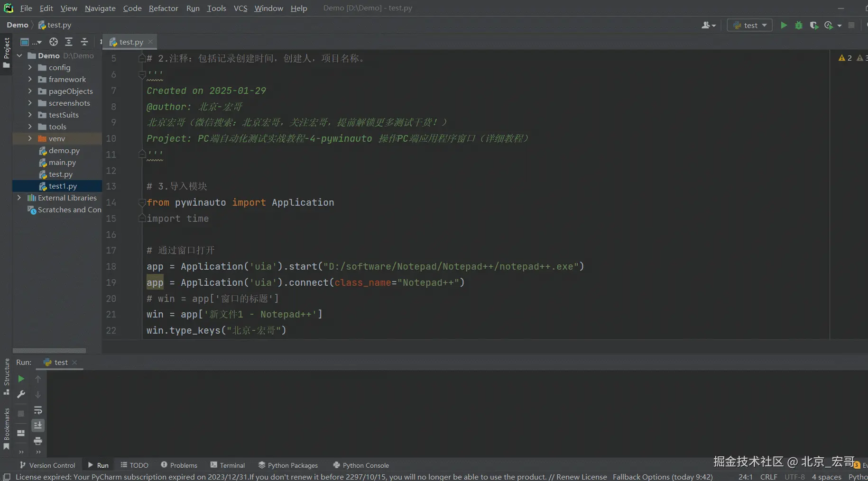Restore layout icon in Run panel
This screenshot has height=481, width=868.
(x=21, y=433)
